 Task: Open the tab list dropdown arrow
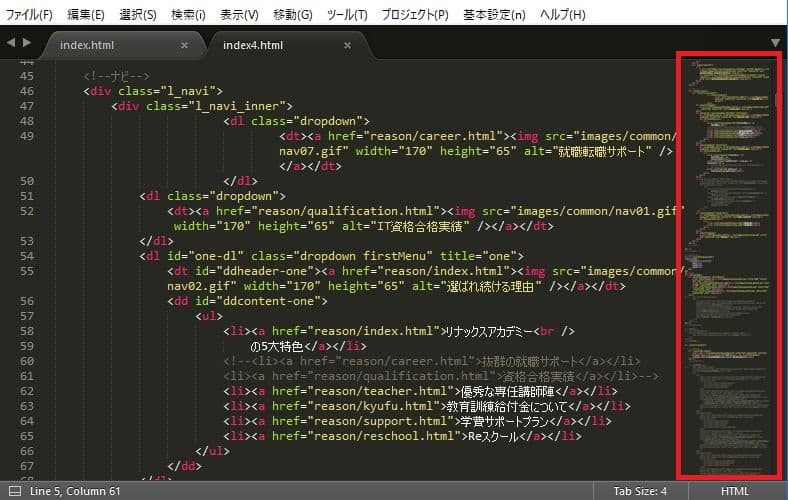coord(775,43)
